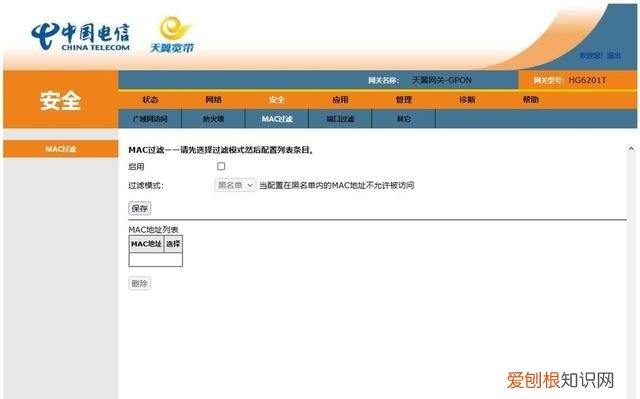Click the 退出 logout link
This screenshot has height=399, width=640.
[614, 55]
